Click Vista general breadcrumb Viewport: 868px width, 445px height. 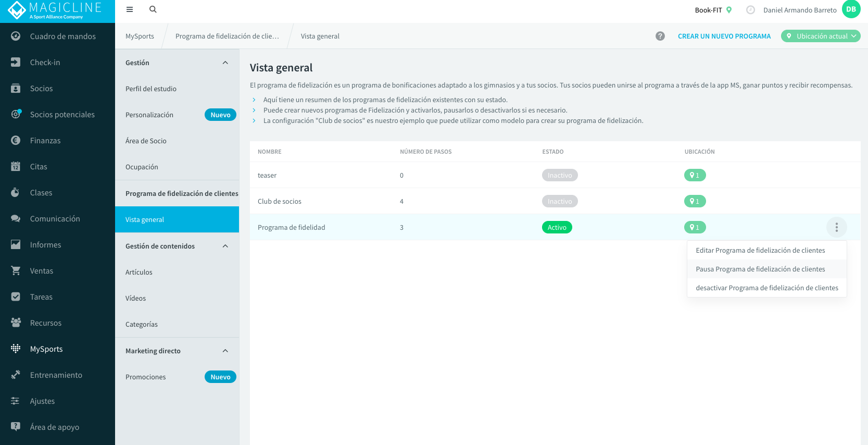(x=320, y=36)
